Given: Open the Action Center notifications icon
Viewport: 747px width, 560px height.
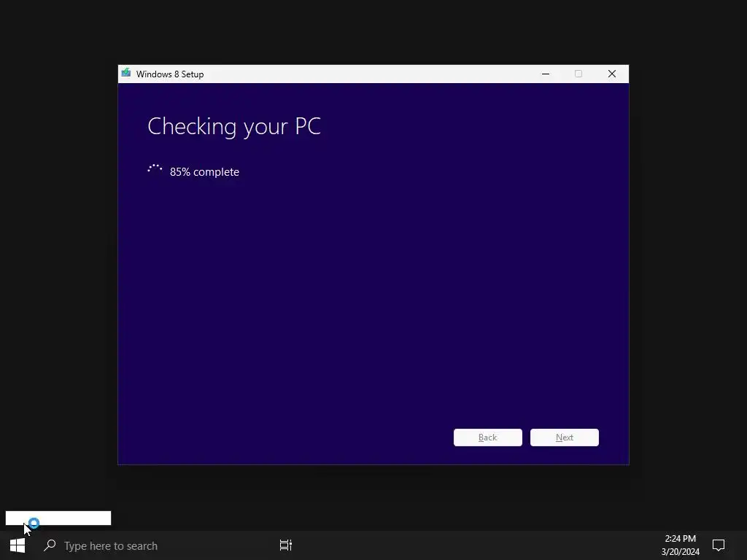Looking at the screenshot, I should click(718, 545).
